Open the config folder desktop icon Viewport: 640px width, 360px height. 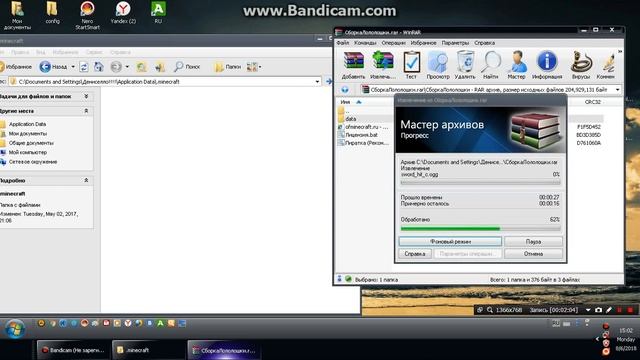(52, 13)
